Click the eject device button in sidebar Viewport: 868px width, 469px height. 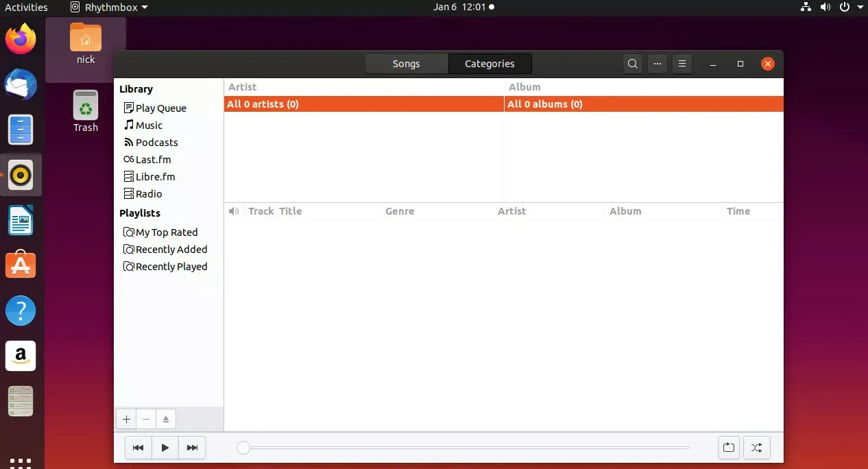166,419
